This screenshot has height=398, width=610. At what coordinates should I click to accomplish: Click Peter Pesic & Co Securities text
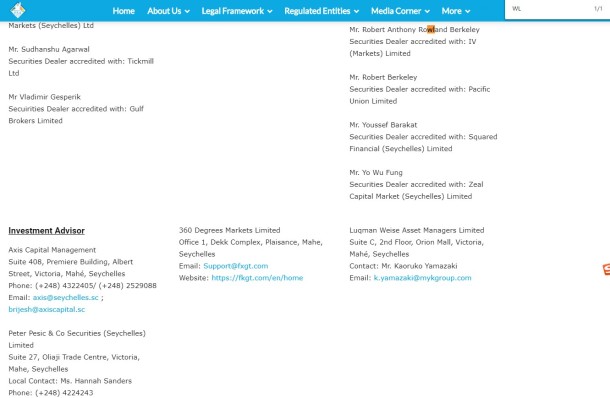pyautogui.click(x=77, y=333)
